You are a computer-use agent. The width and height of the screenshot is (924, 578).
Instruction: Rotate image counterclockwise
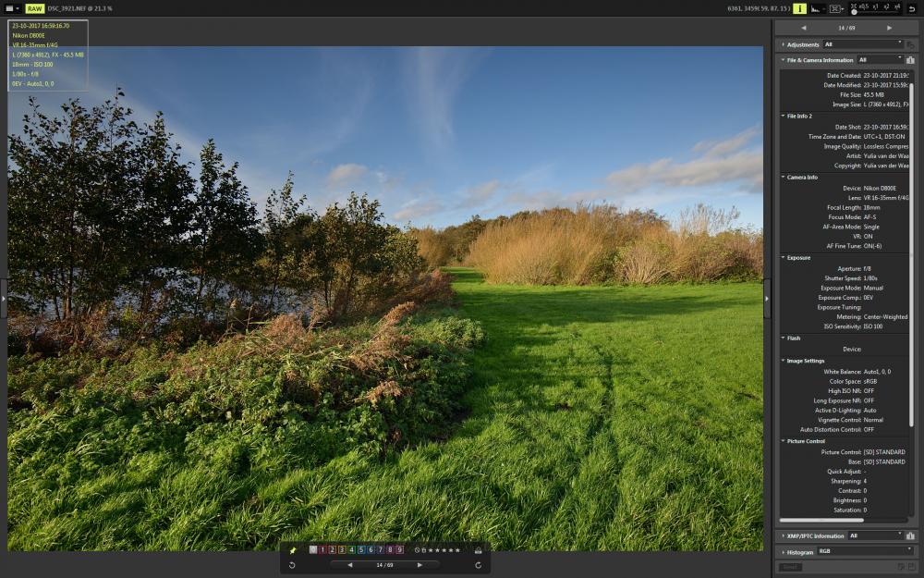(292, 565)
